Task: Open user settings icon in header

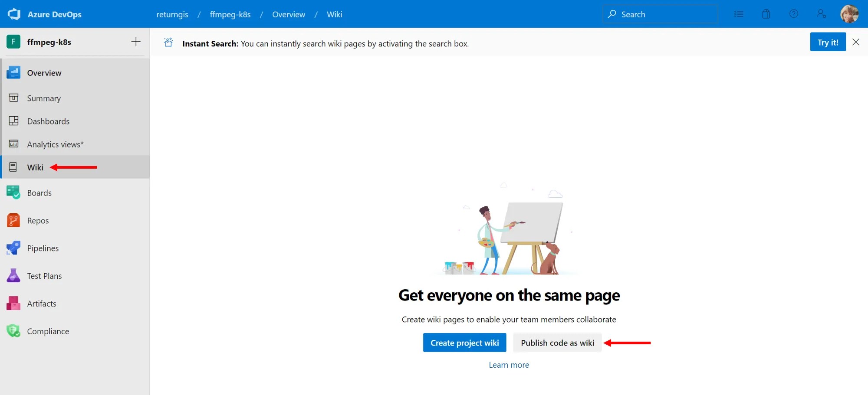Action: [821, 14]
